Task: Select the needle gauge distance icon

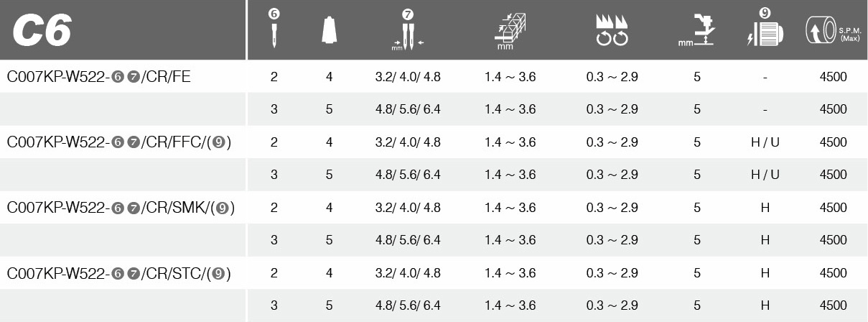Action: pyautogui.click(x=407, y=33)
